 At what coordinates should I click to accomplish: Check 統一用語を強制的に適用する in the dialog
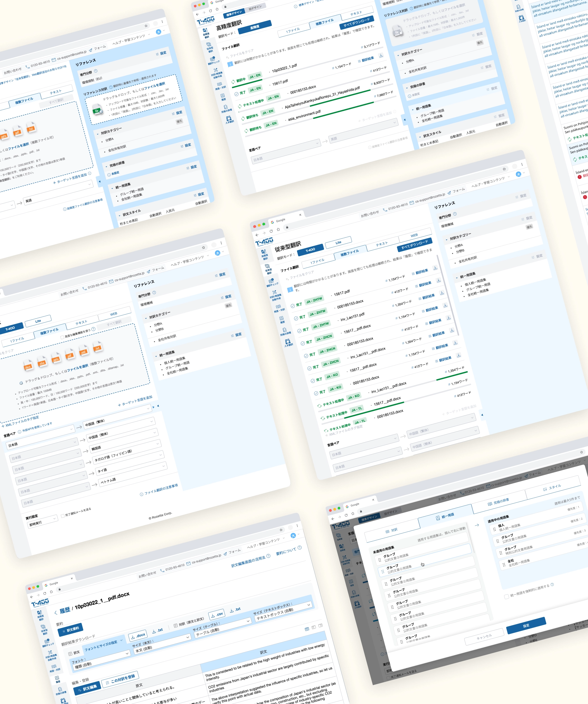pos(506,596)
